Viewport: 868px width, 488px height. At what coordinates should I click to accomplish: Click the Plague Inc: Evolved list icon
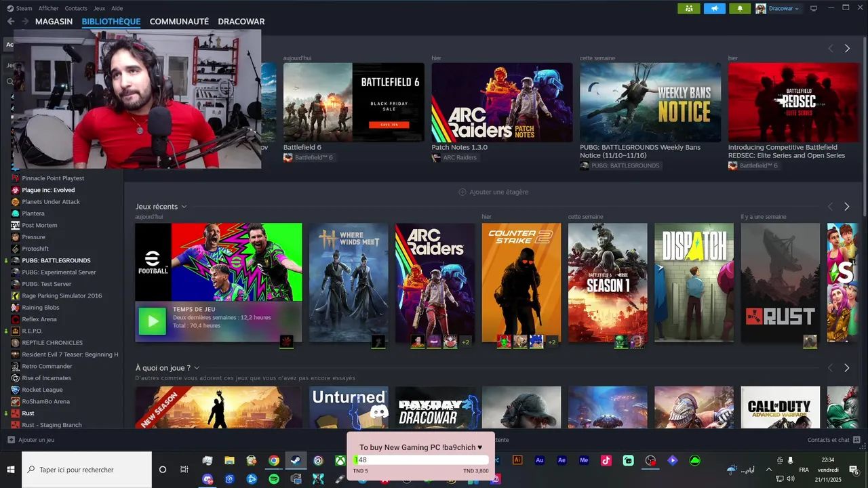[x=16, y=190]
